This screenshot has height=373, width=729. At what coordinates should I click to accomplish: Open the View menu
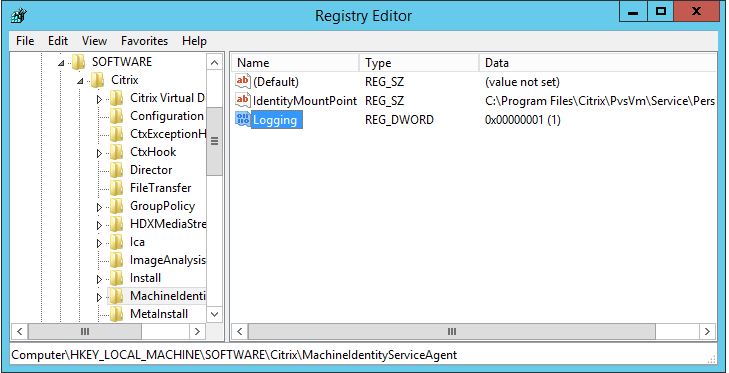coord(94,41)
